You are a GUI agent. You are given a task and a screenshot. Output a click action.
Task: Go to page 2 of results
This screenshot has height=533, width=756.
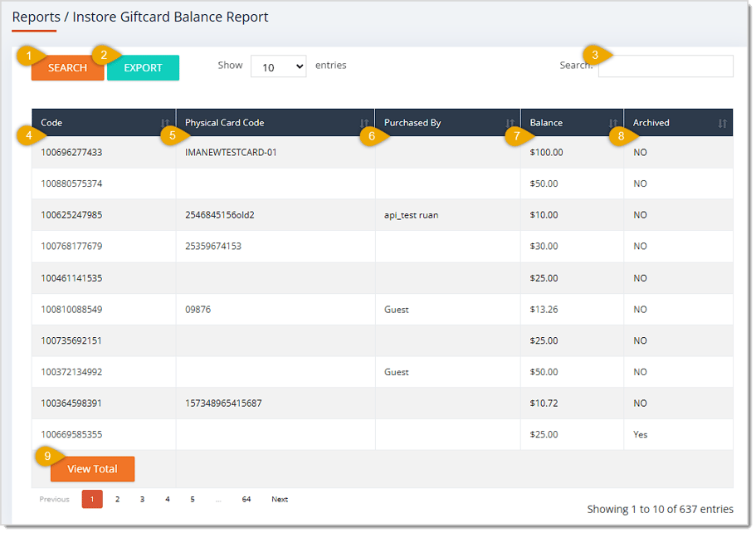coord(117,499)
